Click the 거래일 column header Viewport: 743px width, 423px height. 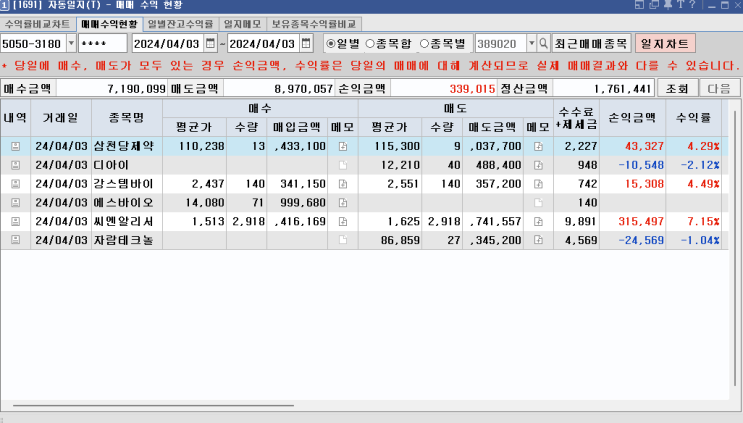point(61,117)
